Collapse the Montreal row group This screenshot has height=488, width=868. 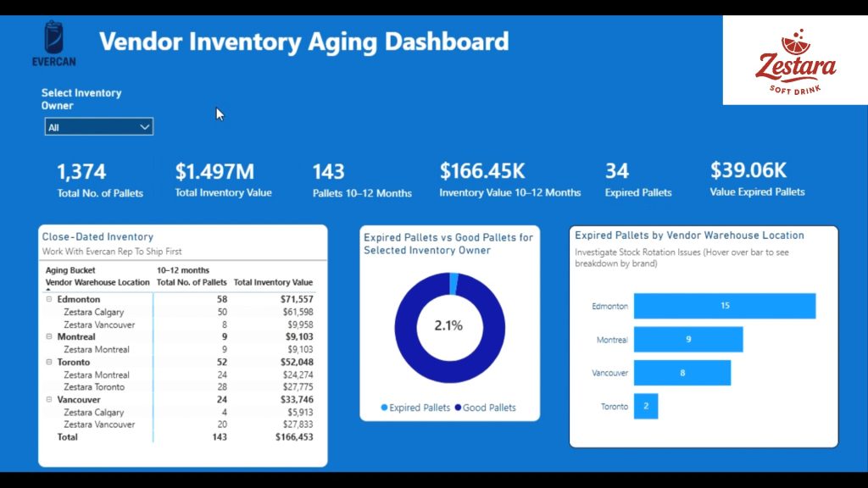click(x=49, y=337)
